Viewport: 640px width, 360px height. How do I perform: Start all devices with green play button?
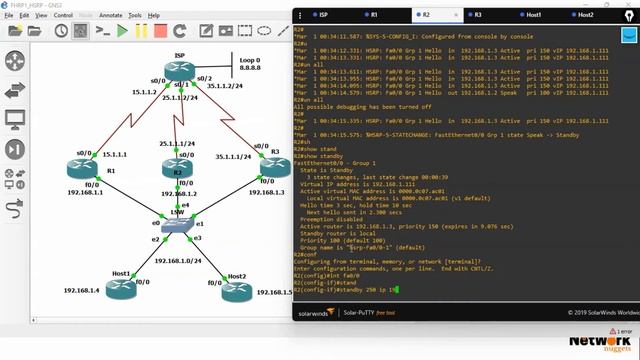(x=122, y=31)
